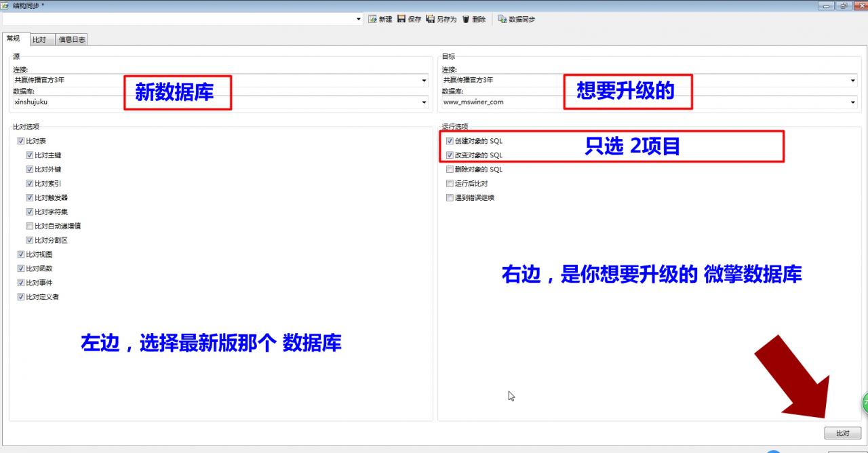Check the 删除对象的 SQL option
Viewport: 868px width, 453px height.
(x=450, y=170)
